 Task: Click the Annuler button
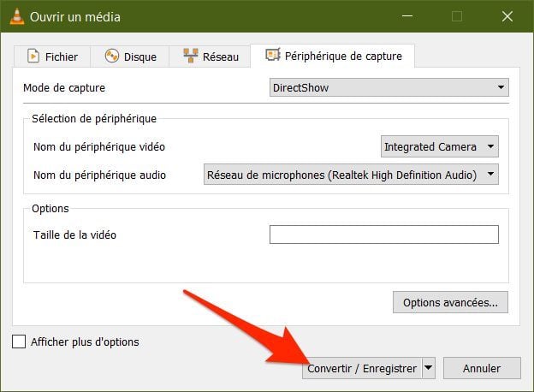(x=482, y=368)
